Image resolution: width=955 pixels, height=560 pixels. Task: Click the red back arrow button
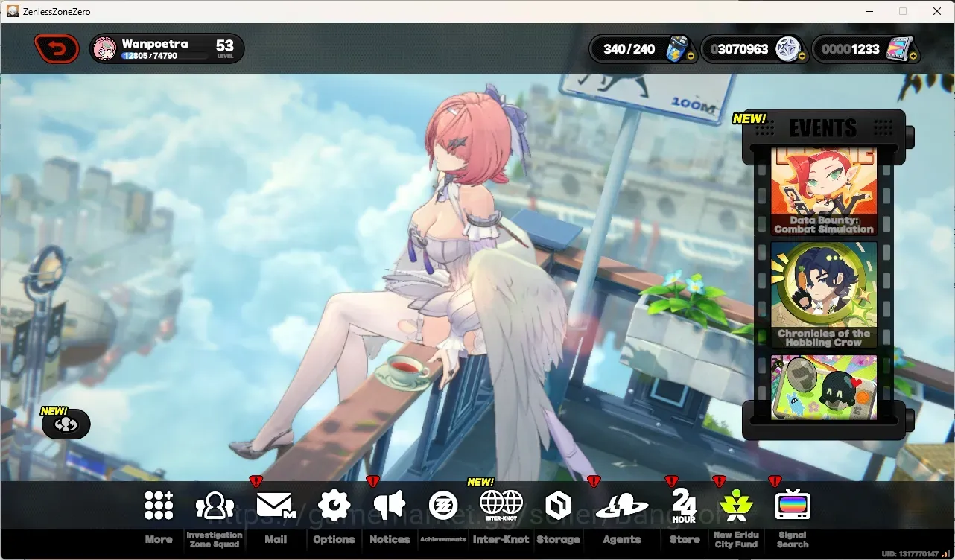tap(57, 49)
